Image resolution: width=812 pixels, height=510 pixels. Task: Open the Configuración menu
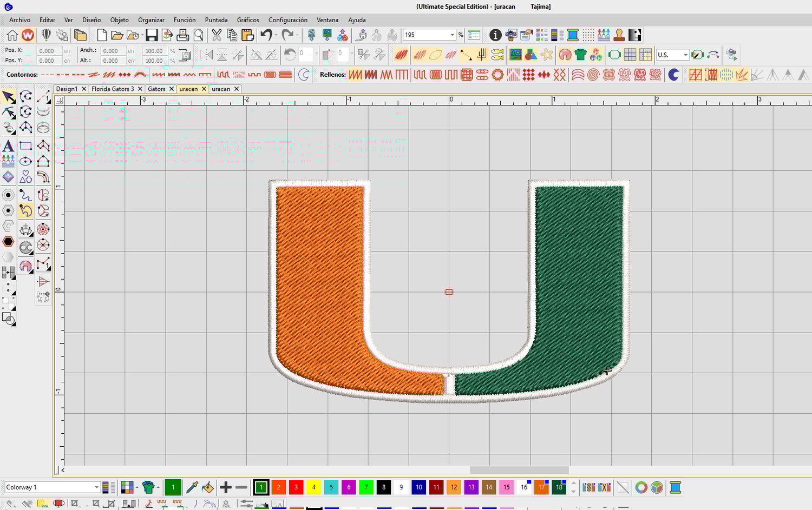(287, 20)
